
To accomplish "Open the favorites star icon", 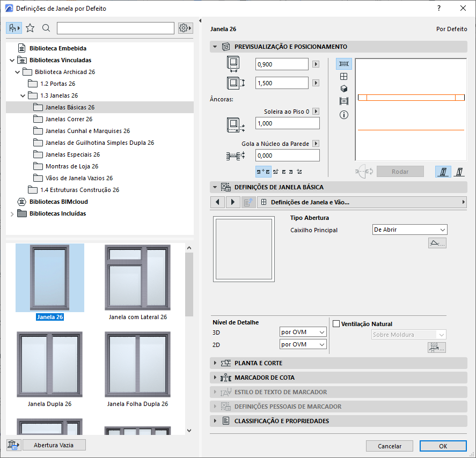I will pyautogui.click(x=30, y=28).
